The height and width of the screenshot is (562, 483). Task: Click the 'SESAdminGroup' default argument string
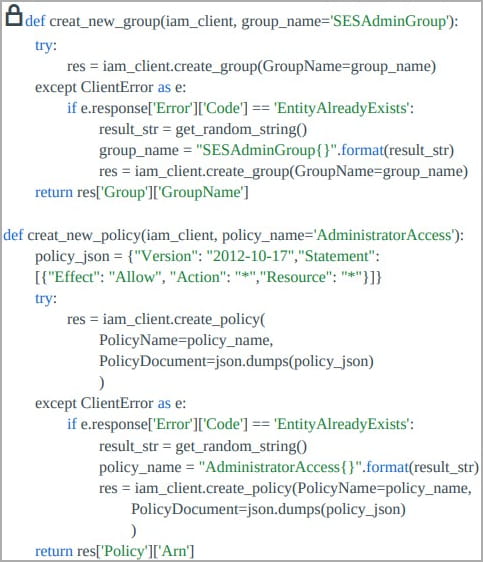pyautogui.click(x=390, y=21)
